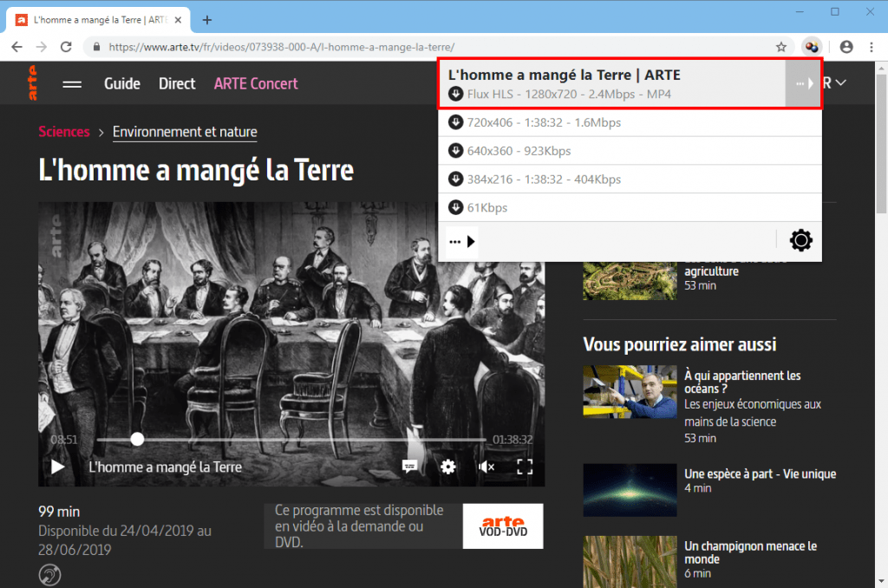Toggle subtitles in the video player
Screen dimensions: 888x588
click(409, 467)
